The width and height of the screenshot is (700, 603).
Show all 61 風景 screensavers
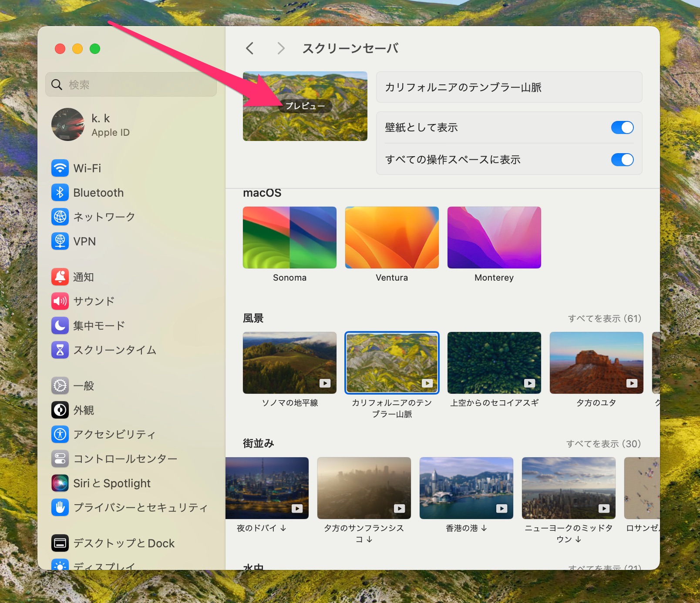coord(605,318)
